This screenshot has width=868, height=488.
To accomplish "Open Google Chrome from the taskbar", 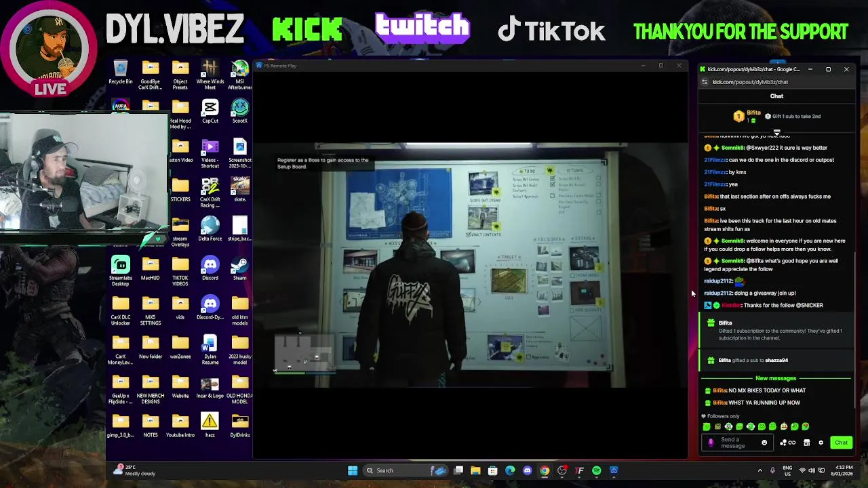I will (545, 470).
